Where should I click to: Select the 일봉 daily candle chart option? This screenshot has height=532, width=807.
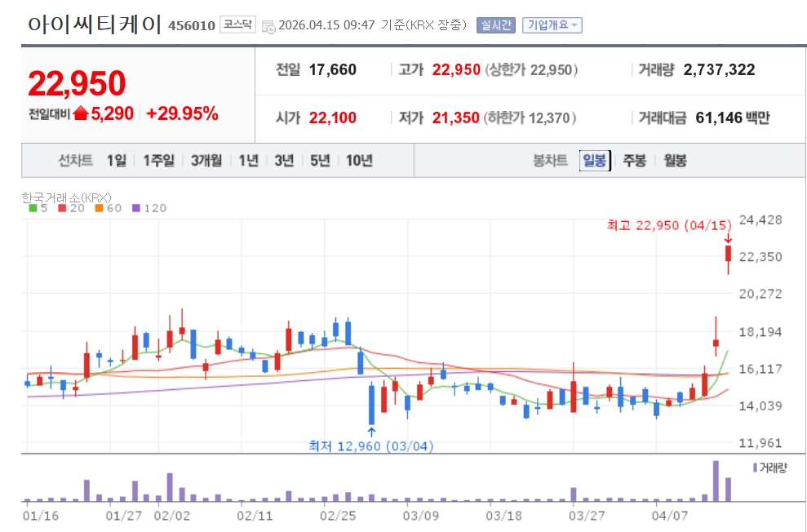pos(594,161)
